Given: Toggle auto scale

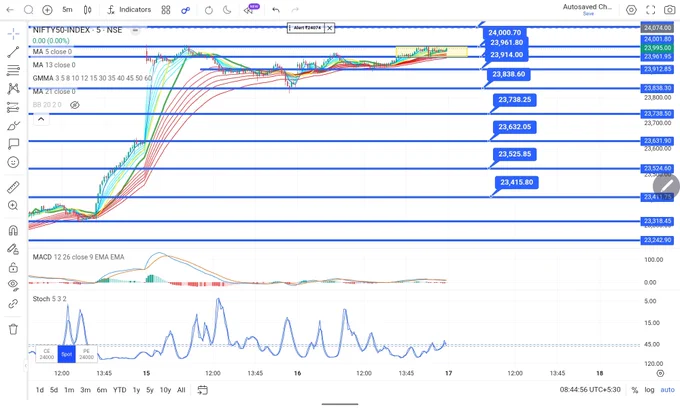Looking at the screenshot, I should click(667, 390).
